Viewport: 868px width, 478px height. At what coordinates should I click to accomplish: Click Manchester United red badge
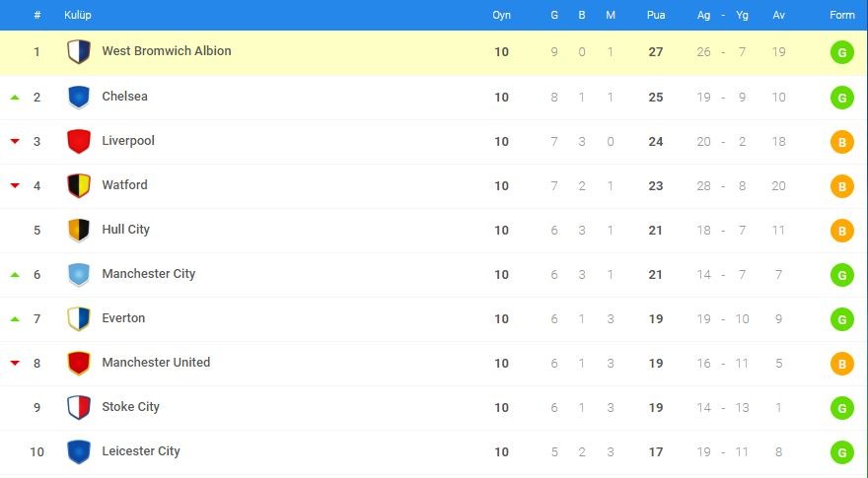point(79,363)
